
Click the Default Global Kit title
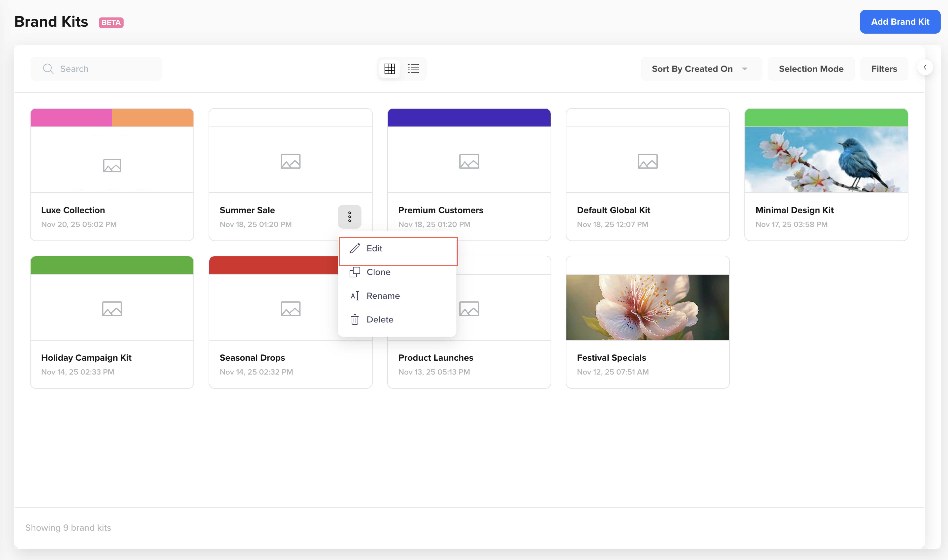pos(614,210)
